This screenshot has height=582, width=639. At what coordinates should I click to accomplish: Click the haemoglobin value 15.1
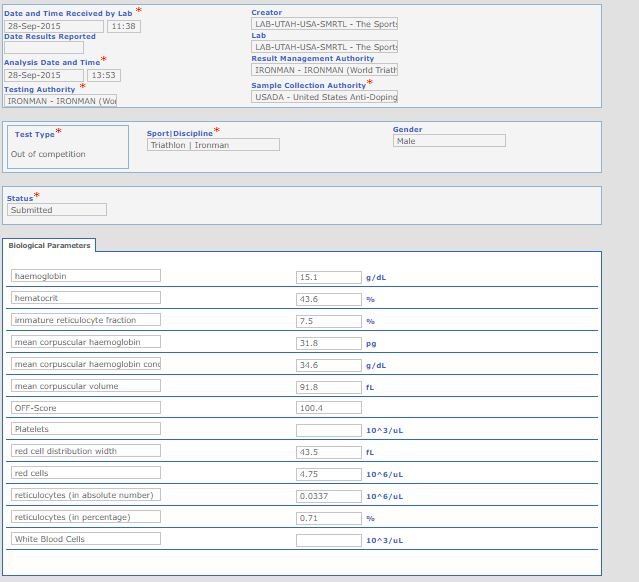tap(328, 277)
